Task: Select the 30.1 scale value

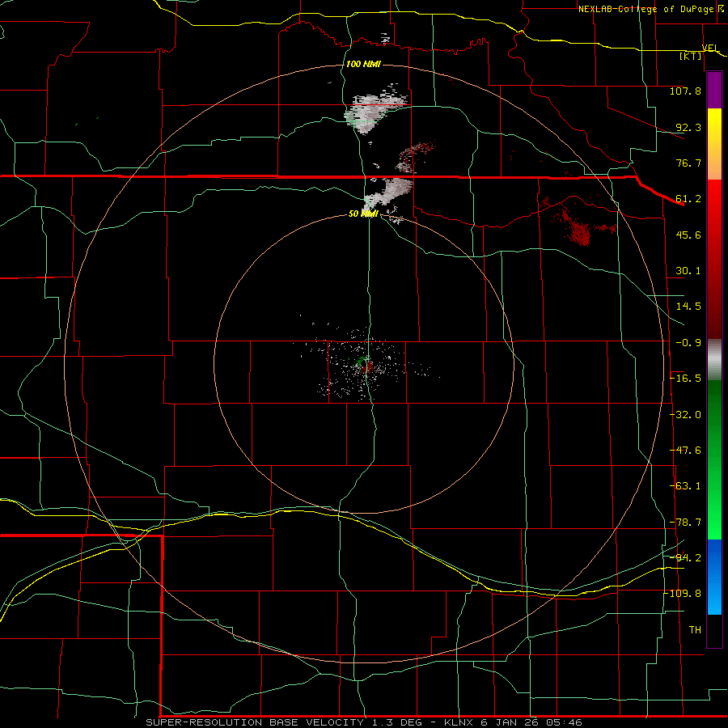Action: coord(688,271)
